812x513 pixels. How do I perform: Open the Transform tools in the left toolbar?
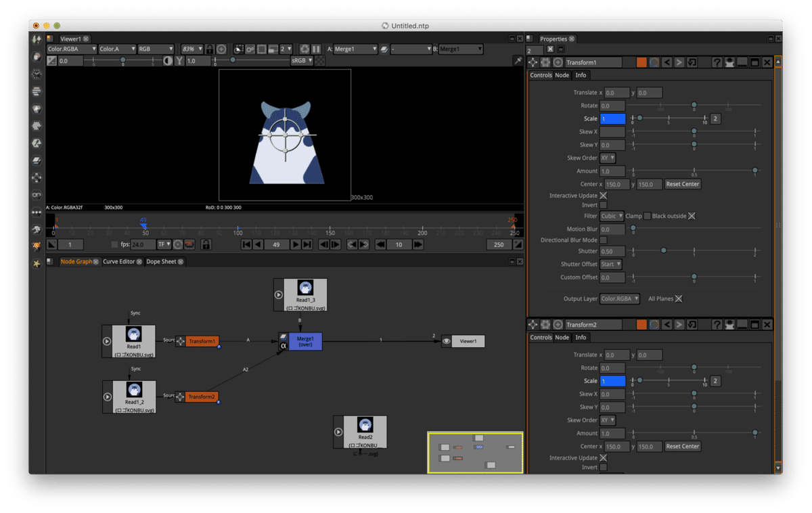[37, 178]
